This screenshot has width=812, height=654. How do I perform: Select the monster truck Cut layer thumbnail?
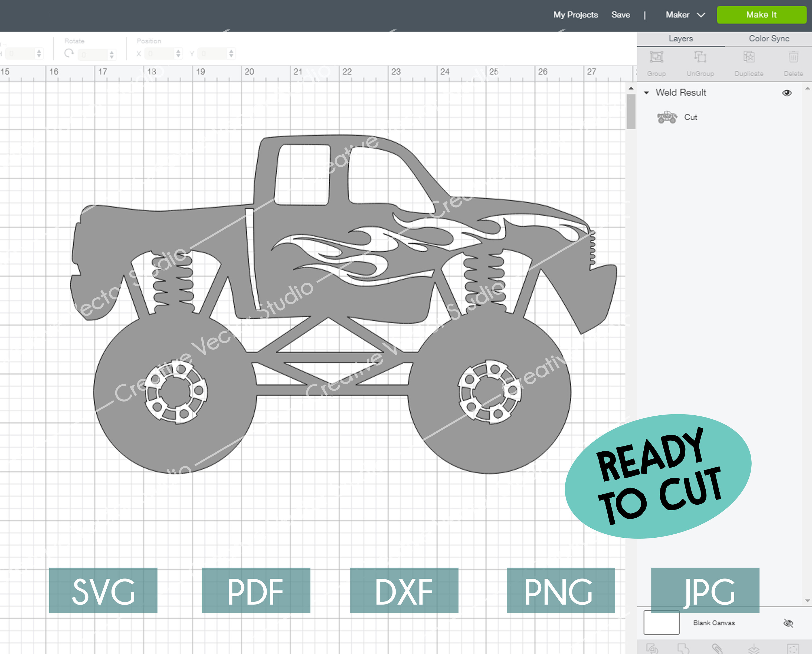click(x=667, y=117)
